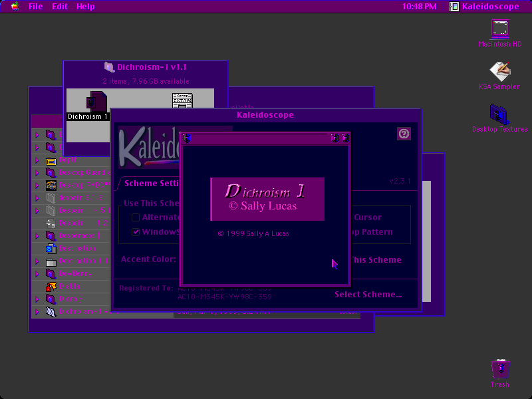The height and width of the screenshot is (399, 532).
Task: Select the Desktop Guardian folder icon
Action: [51, 173]
